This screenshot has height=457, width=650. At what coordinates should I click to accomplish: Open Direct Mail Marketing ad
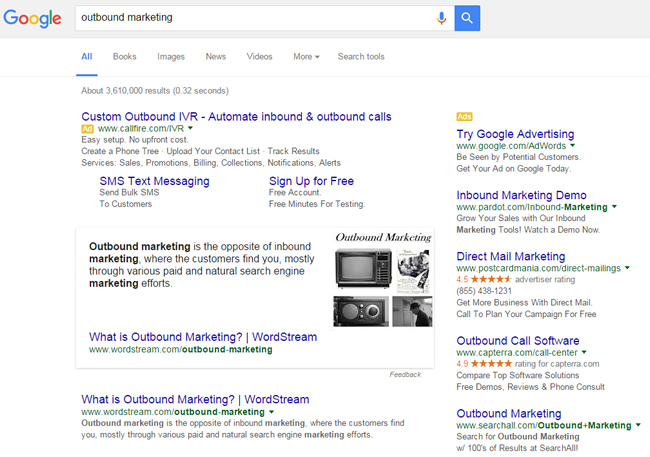511,256
